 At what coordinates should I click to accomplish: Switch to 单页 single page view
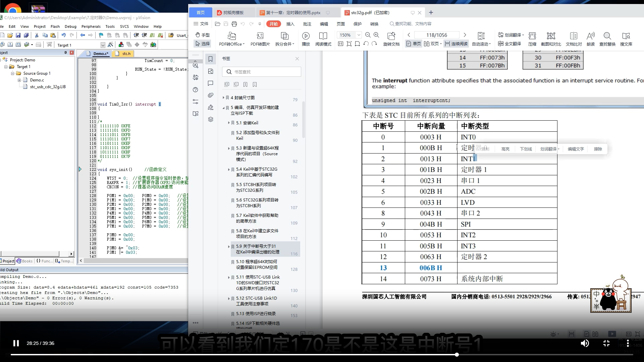pyautogui.click(x=413, y=44)
